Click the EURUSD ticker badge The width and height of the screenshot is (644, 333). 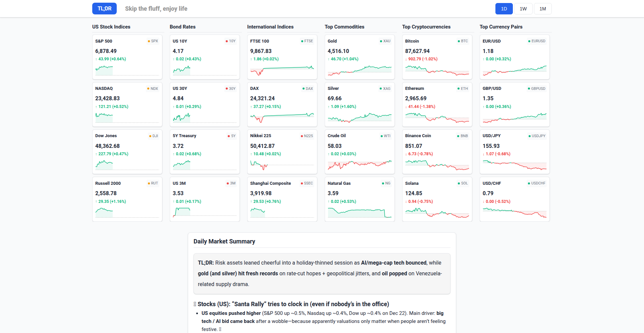pos(538,41)
